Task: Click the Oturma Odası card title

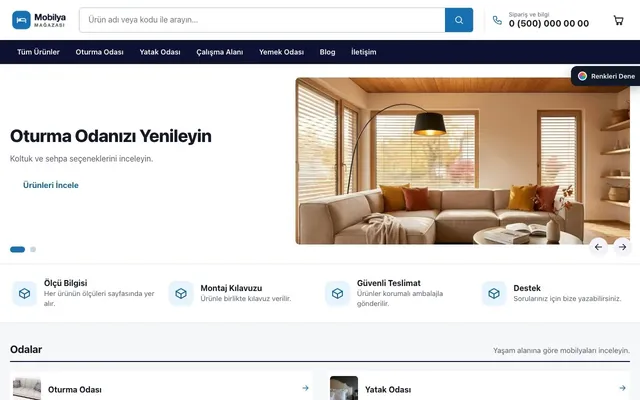Action: tap(75, 390)
